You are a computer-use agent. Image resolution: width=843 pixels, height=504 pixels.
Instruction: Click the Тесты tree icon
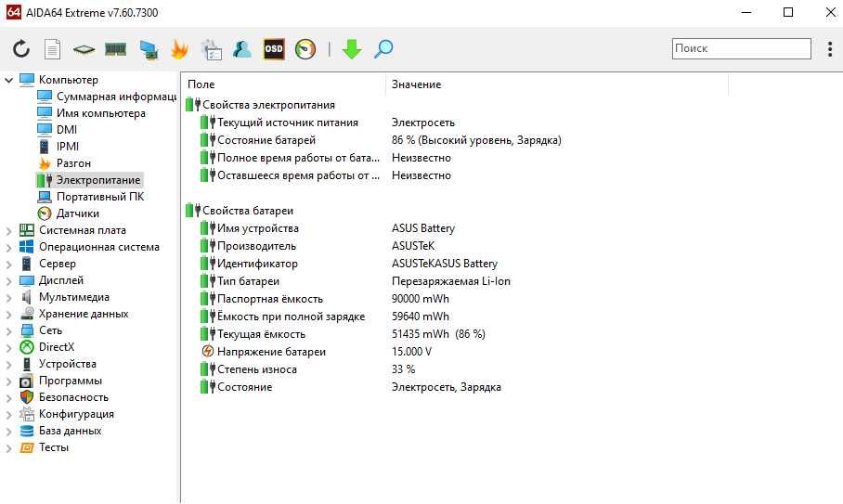pos(26,447)
